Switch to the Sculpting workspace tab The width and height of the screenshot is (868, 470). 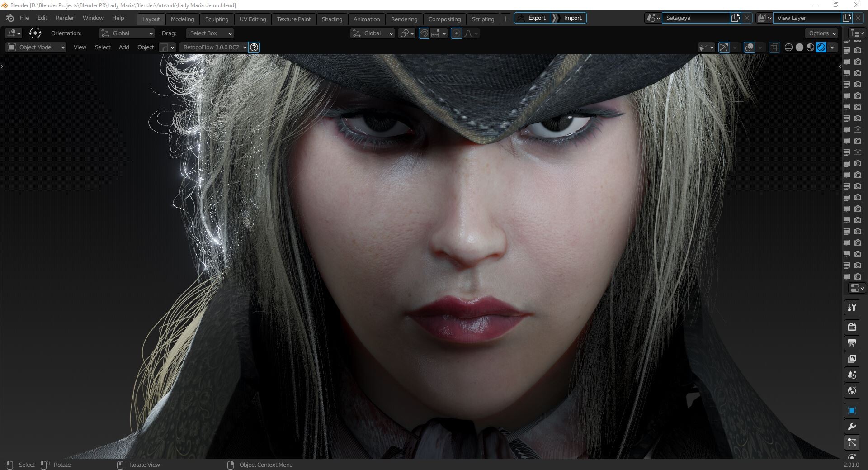pyautogui.click(x=217, y=19)
